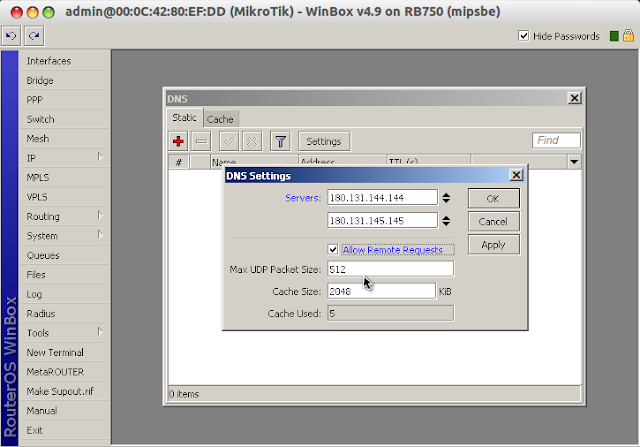
Task: Click Exit in the sidebar
Action: coord(64,430)
